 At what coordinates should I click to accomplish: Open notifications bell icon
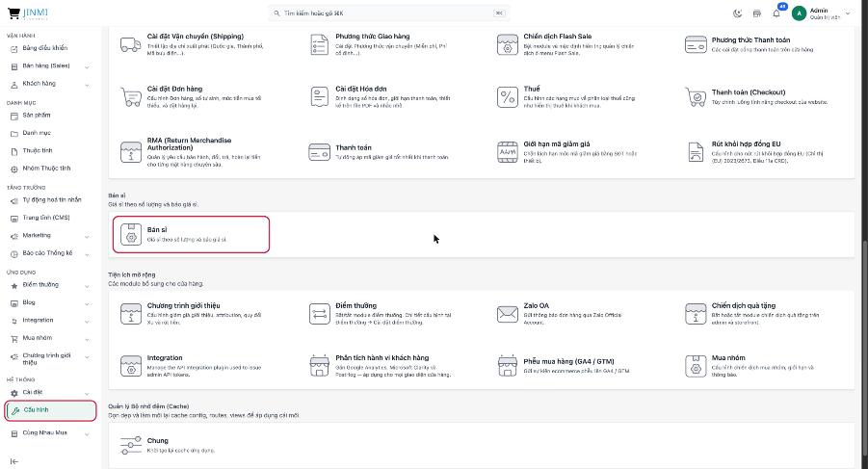click(x=776, y=13)
